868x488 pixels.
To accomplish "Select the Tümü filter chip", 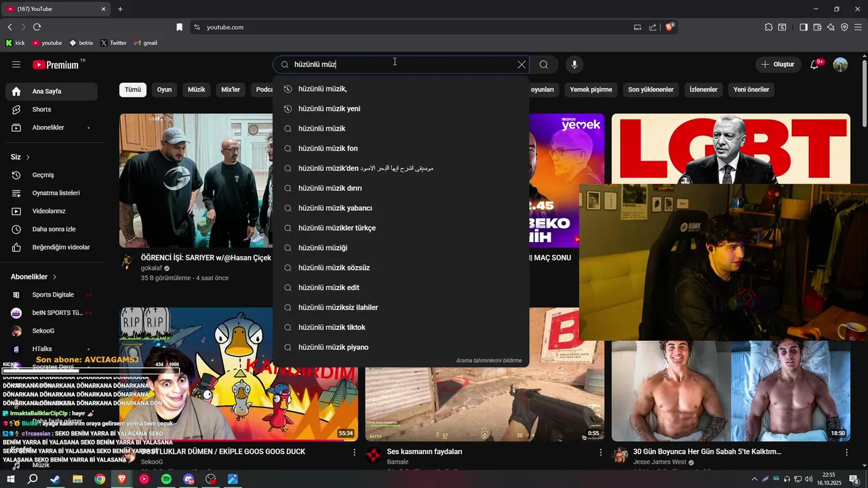I will coord(133,89).
